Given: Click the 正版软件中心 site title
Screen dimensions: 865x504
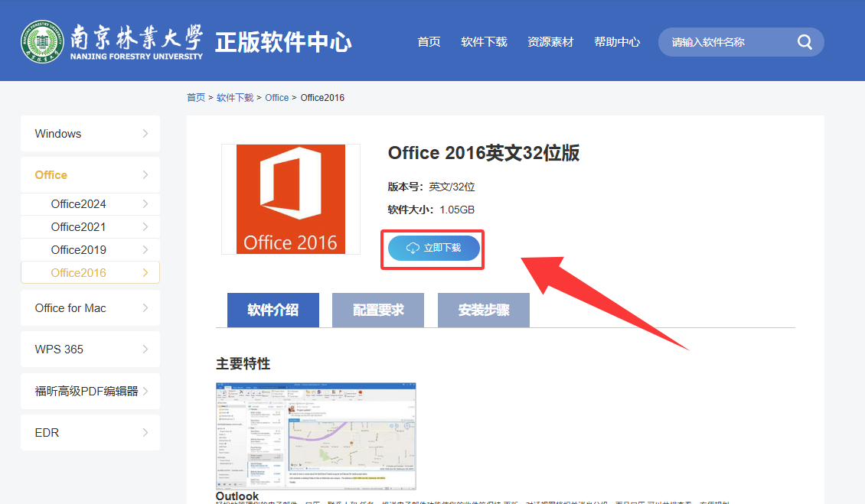Looking at the screenshot, I should (x=283, y=42).
